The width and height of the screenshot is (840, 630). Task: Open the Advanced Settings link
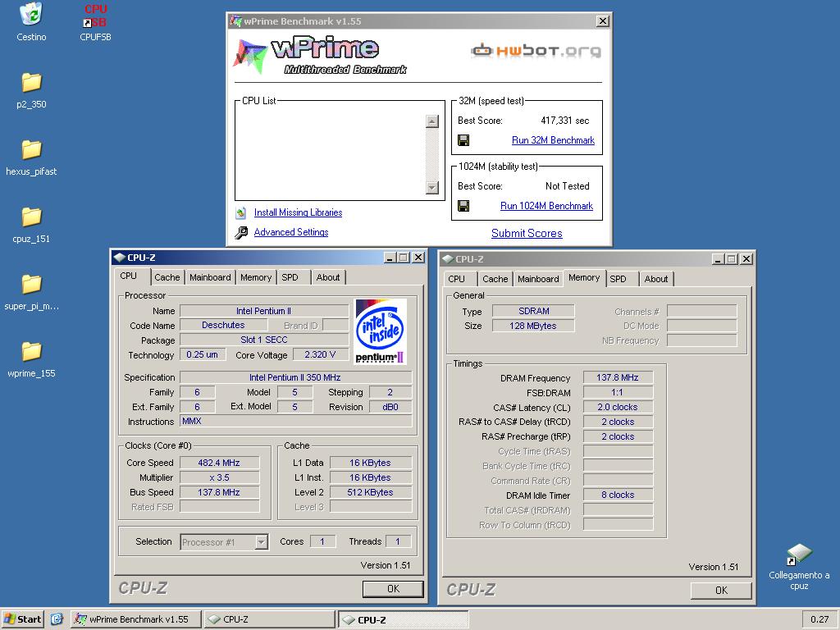(291, 232)
